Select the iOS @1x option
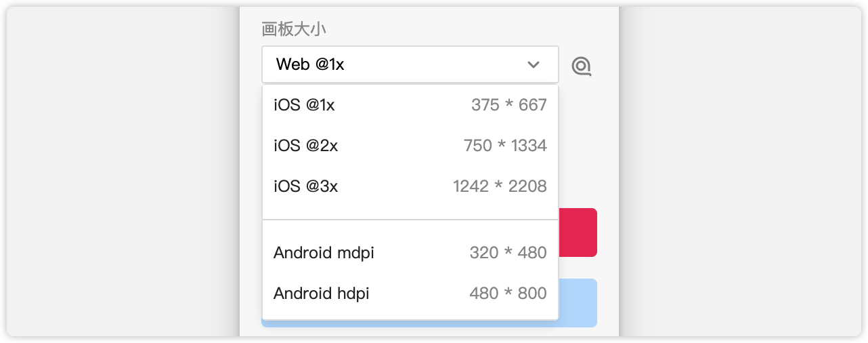 tap(410, 105)
